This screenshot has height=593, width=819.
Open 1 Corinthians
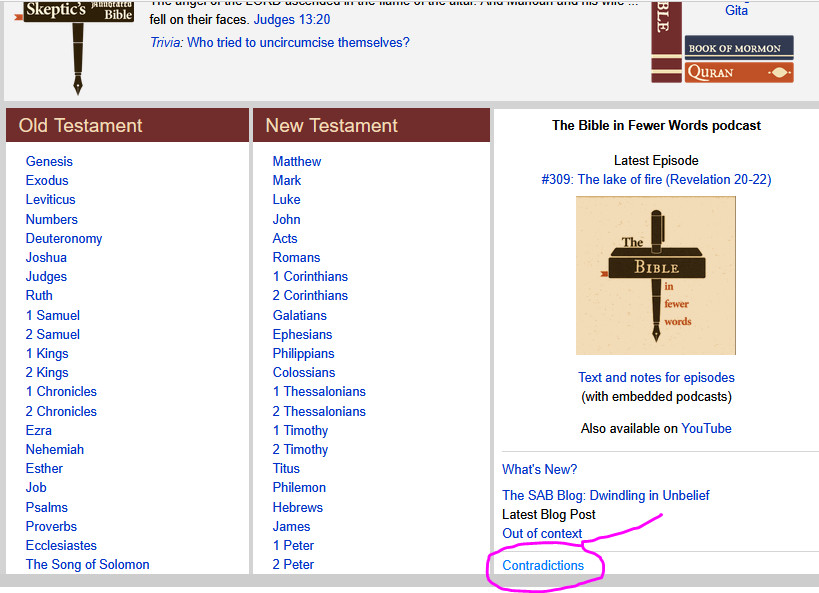[x=310, y=276]
